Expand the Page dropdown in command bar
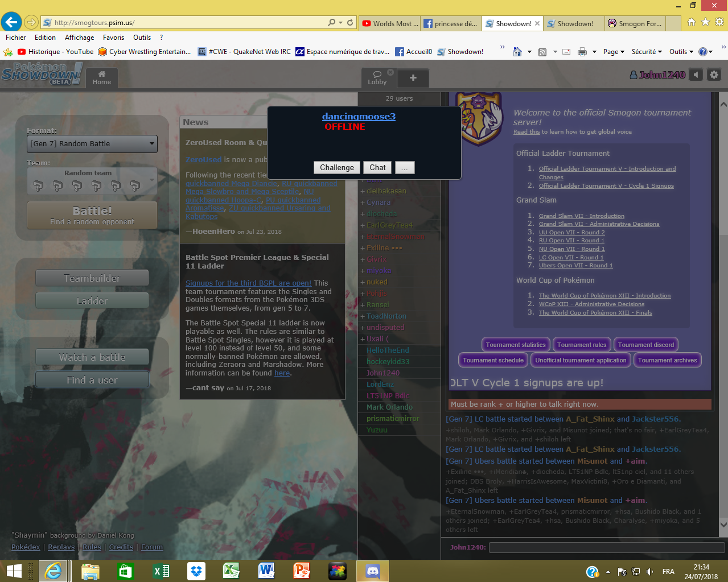This screenshot has height=582, width=728. point(614,52)
